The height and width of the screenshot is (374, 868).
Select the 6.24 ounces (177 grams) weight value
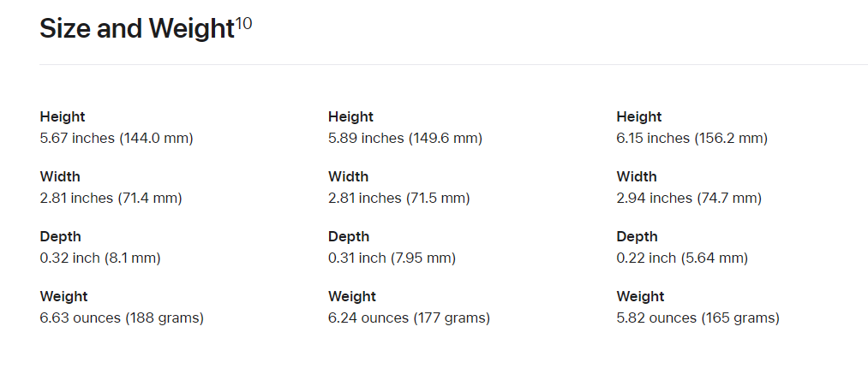[409, 318]
